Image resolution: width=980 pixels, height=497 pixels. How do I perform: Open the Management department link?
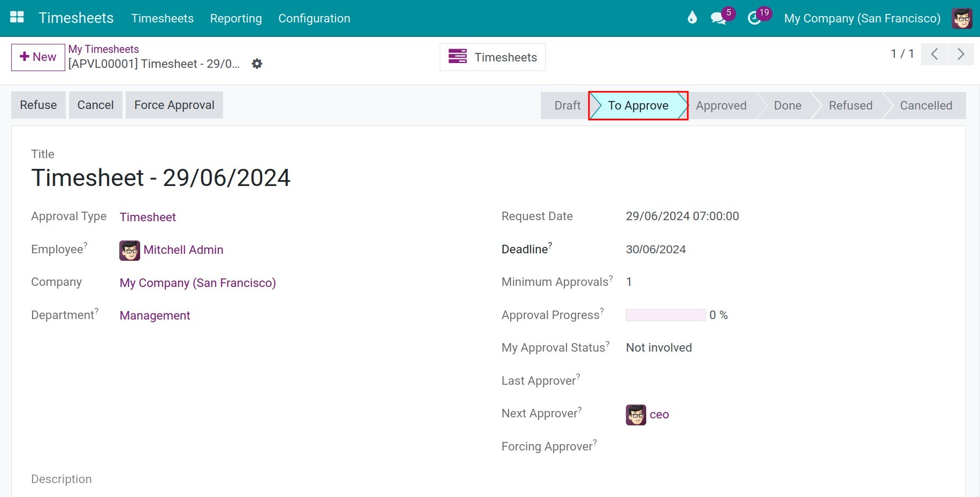155,315
